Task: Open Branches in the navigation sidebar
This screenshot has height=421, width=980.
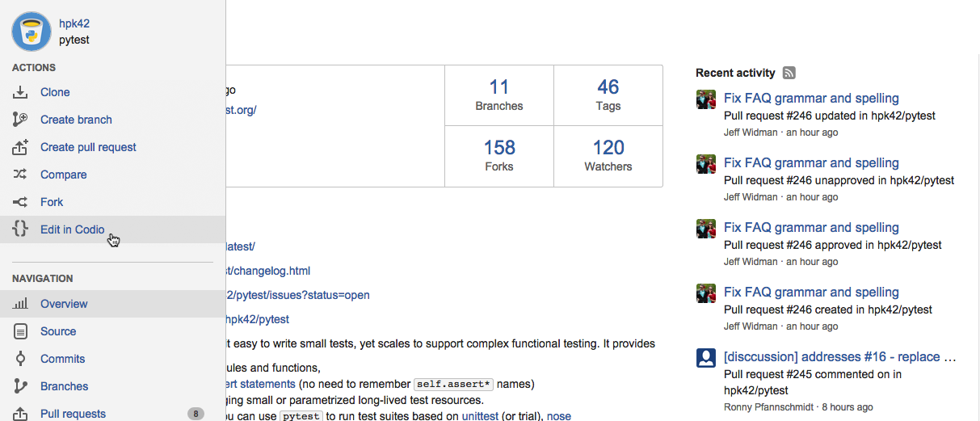Action: click(64, 386)
